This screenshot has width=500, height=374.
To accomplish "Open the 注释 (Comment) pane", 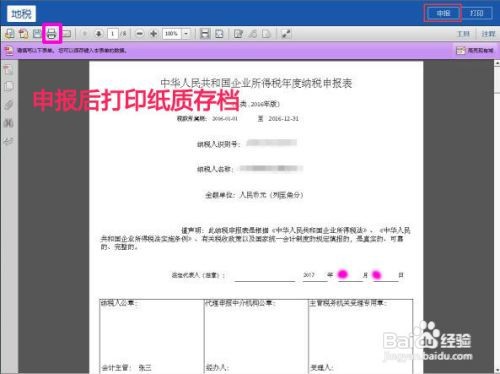I will tap(488, 34).
